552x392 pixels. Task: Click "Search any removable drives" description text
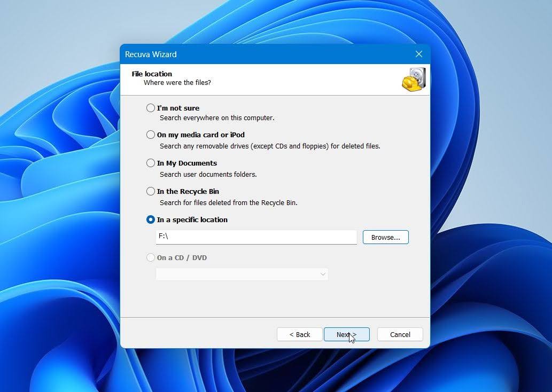click(x=270, y=146)
